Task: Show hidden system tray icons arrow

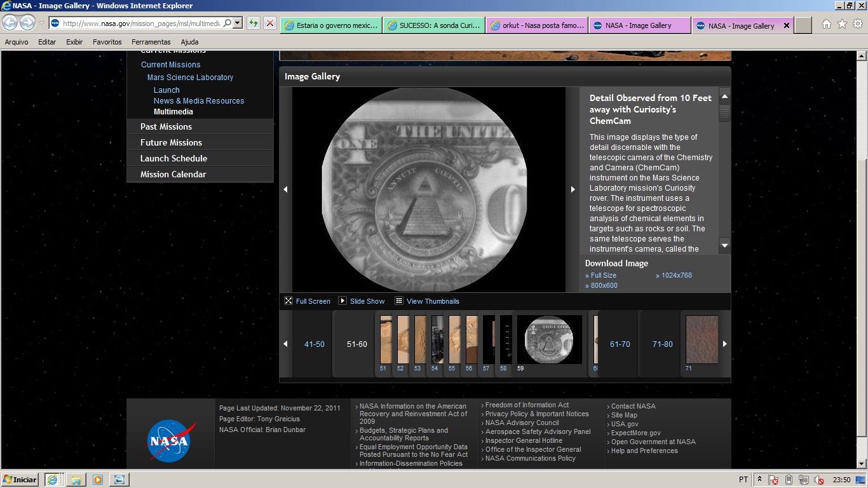Action: pos(759,479)
